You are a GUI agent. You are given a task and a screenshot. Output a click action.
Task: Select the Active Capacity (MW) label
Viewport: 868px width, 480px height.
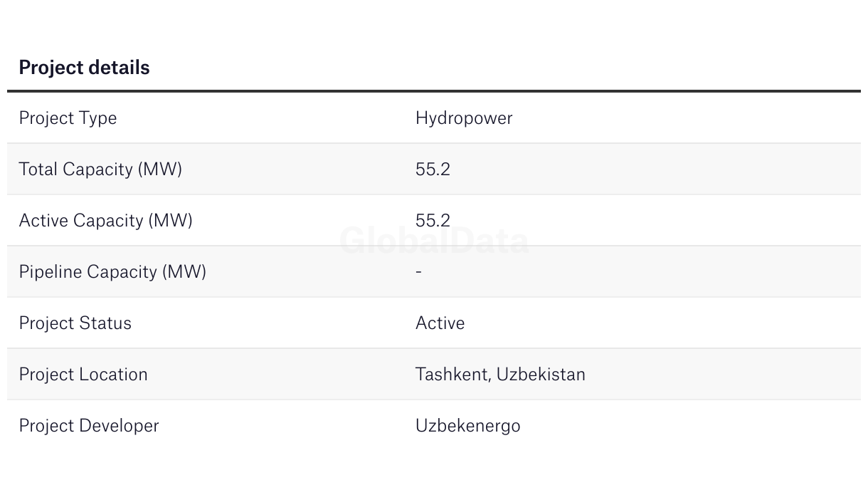tap(105, 221)
